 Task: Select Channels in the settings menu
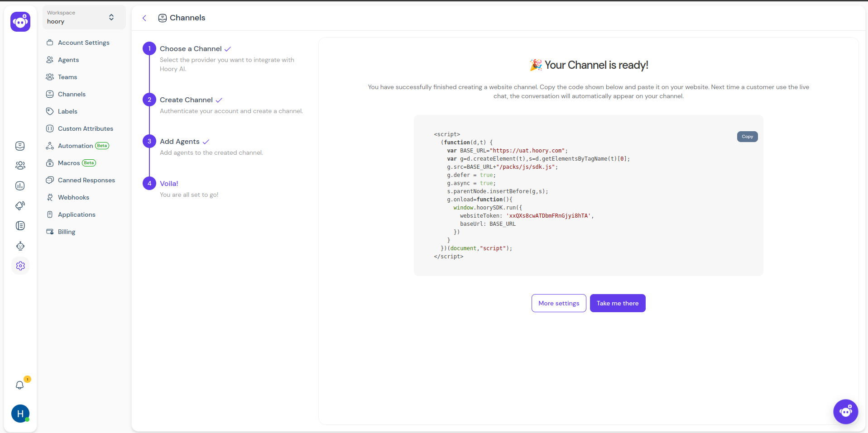pyautogui.click(x=72, y=94)
